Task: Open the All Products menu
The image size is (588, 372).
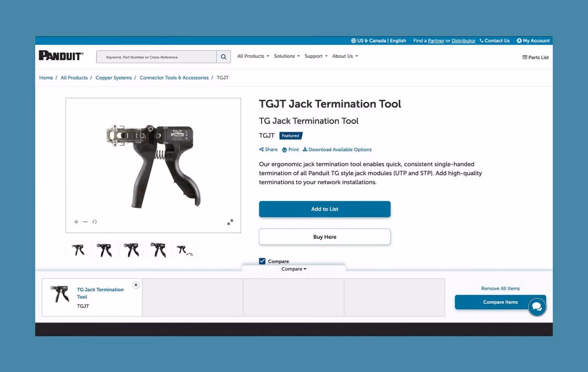Action: coord(253,56)
